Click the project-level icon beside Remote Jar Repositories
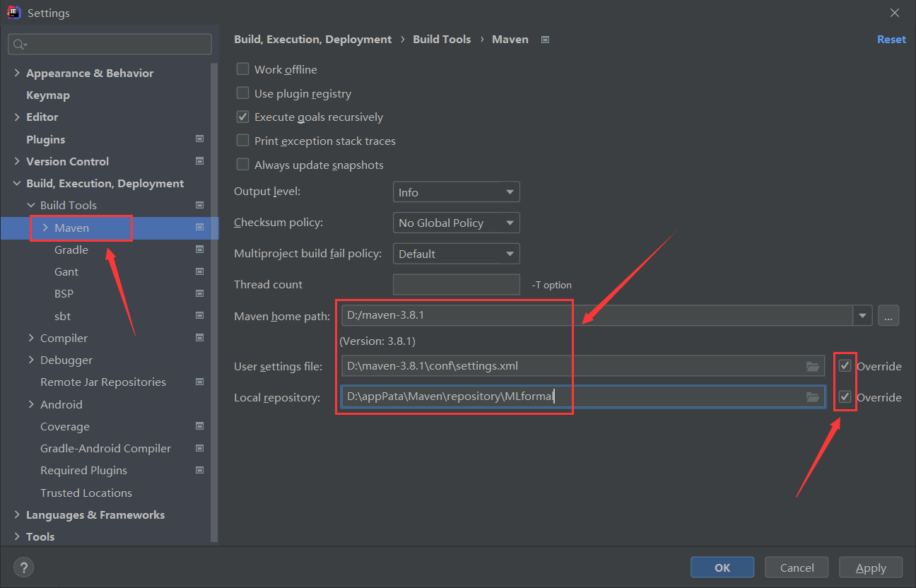Viewport: 916px width, 588px height. click(x=199, y=382)
